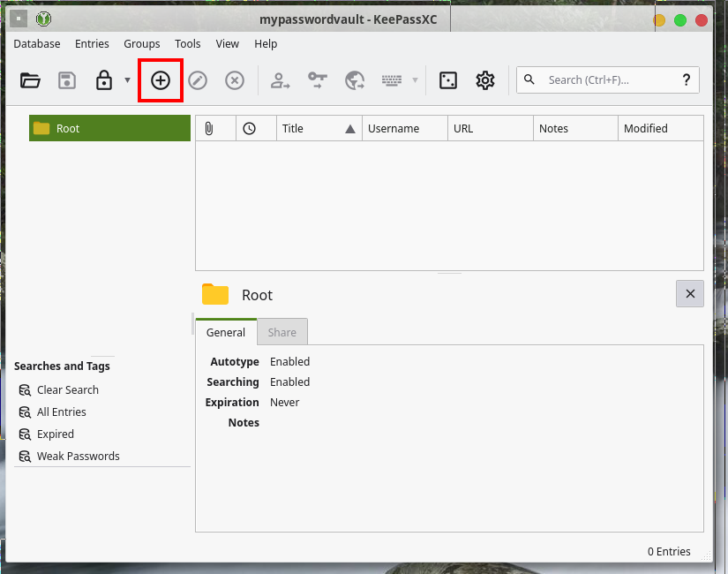The width and height of the screenshot is (728, 574).
Task: Copy username to clipboard icon
Action: tap(280, 80)
